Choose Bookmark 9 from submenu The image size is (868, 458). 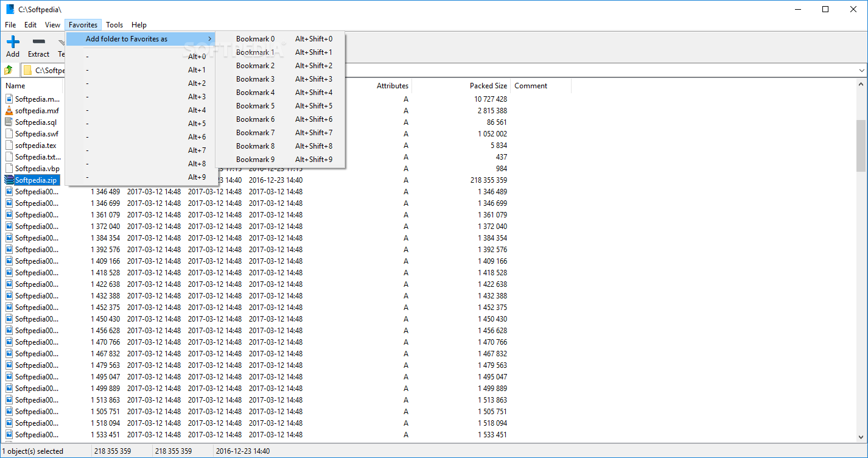[x=281, y=160]
